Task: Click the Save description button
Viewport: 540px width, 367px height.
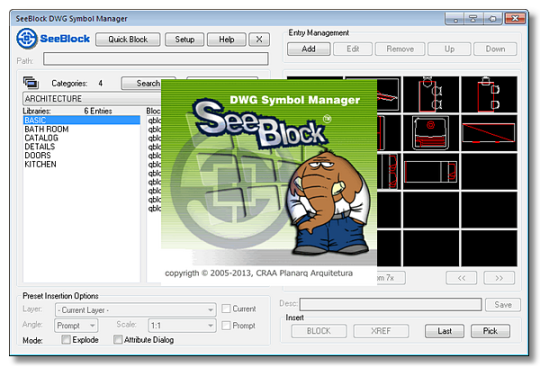Action: [503, 305]
